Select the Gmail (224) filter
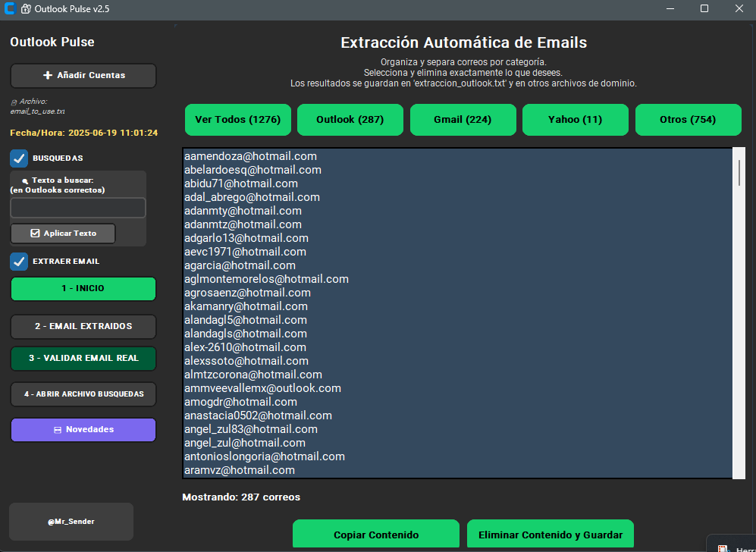This screenshot has height=552, width=756. (463, 120)
